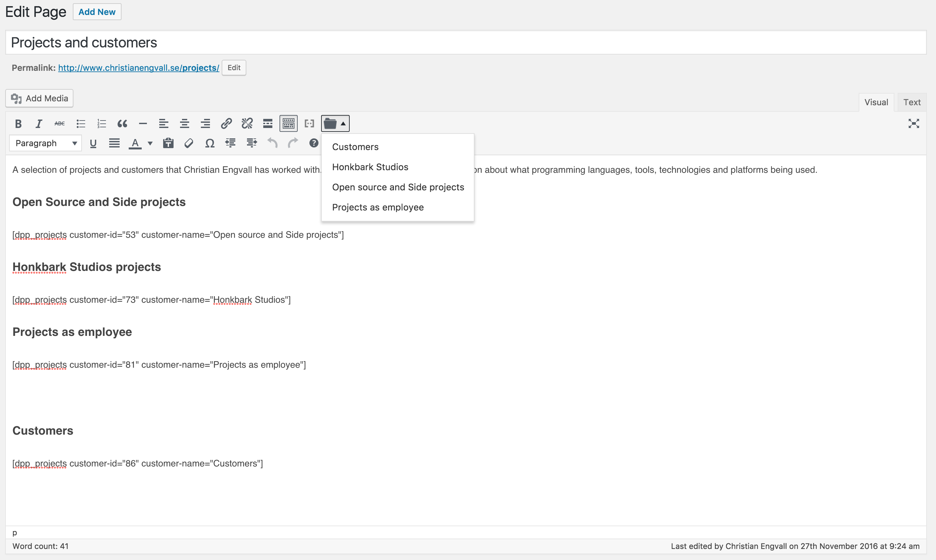The height and width of the screenshot is (560, 936).
Task: Insert Read More tag
Action: 268,123
